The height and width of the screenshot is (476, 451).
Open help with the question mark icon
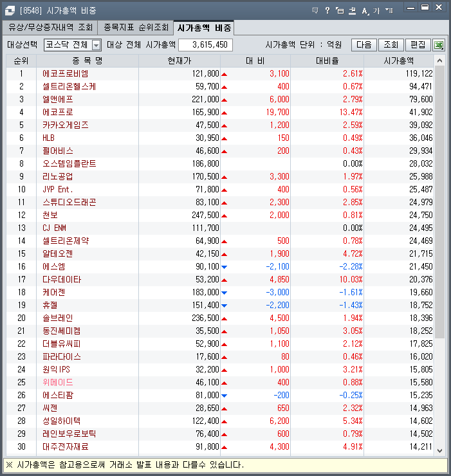click(327, 11)
